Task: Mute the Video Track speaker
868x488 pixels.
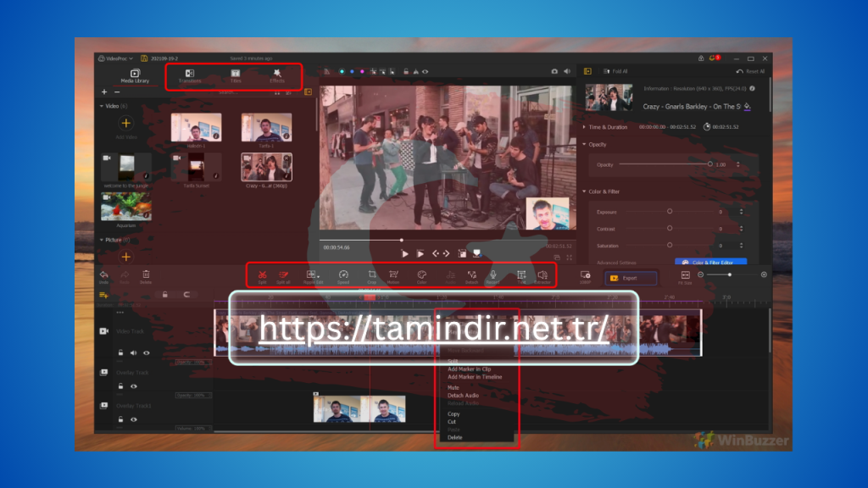Action: tap(133, 353)
